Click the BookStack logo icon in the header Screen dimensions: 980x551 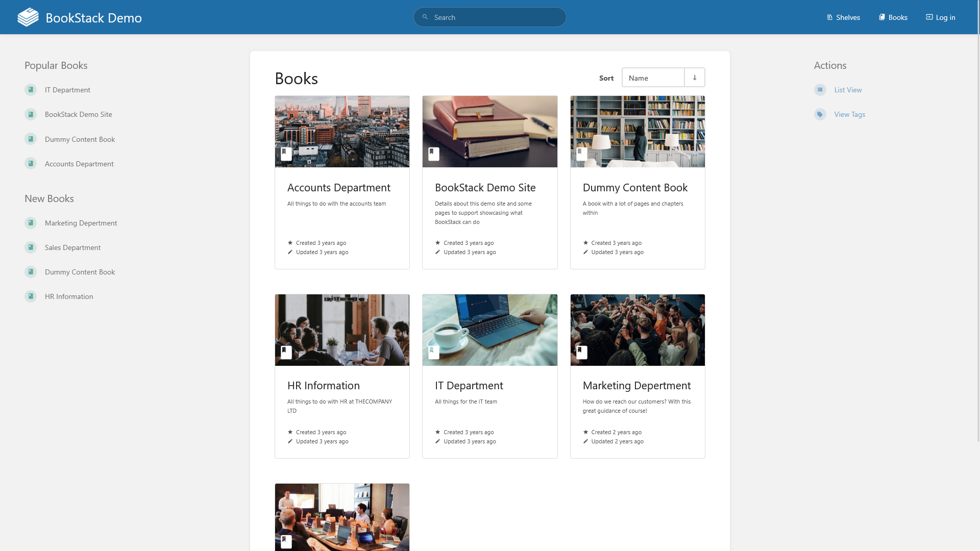click(28, 17)
